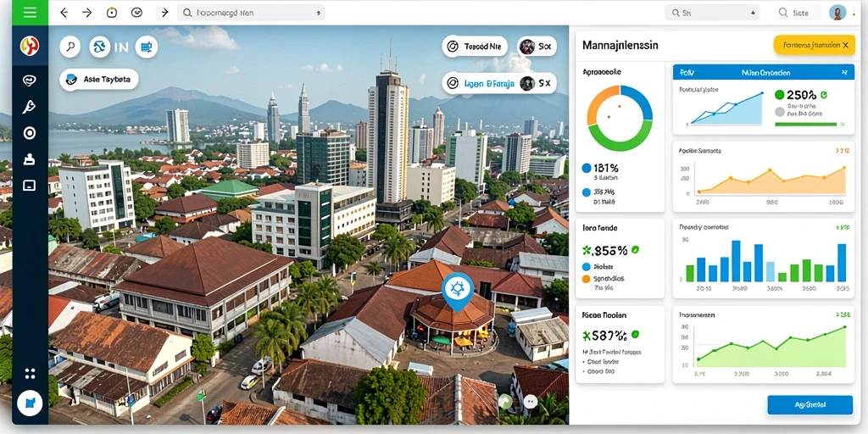
Task: Click the gray dot below '250%'
Action: [780, 113]
